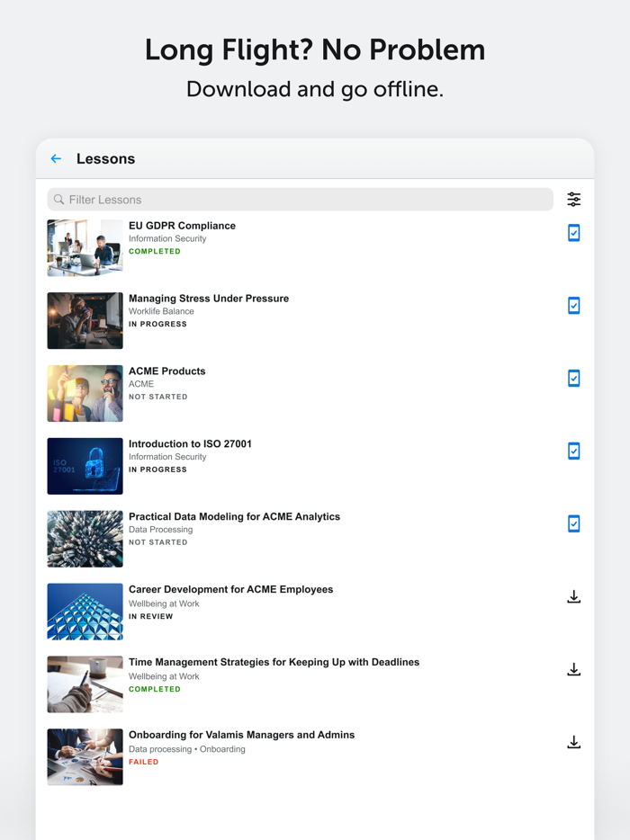Select Time Management Strategies lesson title
Viewport: 630px width, 840px height.
pos(274,662)
